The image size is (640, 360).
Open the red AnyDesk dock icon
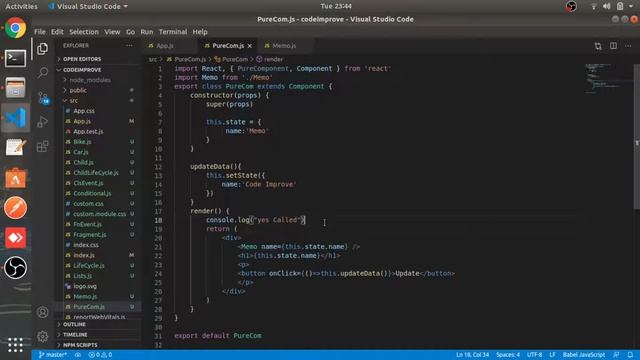point(16,238)
